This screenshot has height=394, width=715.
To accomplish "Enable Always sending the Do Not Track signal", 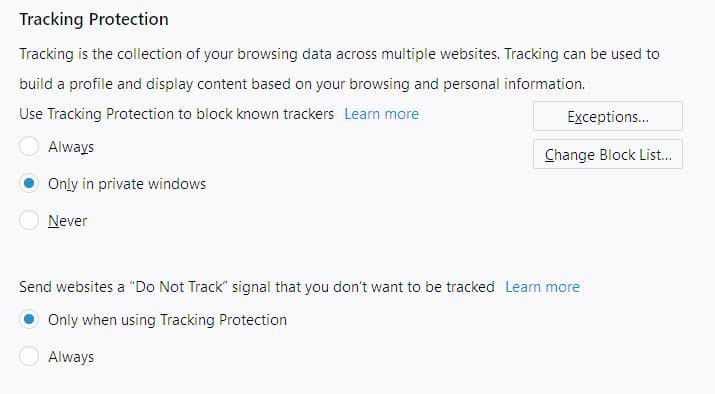I will [x=29, y=357].
